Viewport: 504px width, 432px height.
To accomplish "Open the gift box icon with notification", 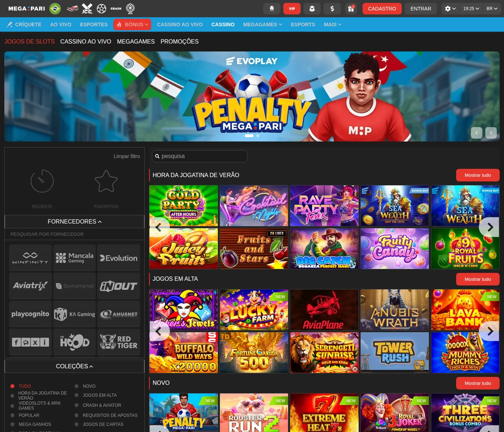I will coord(351,9).
